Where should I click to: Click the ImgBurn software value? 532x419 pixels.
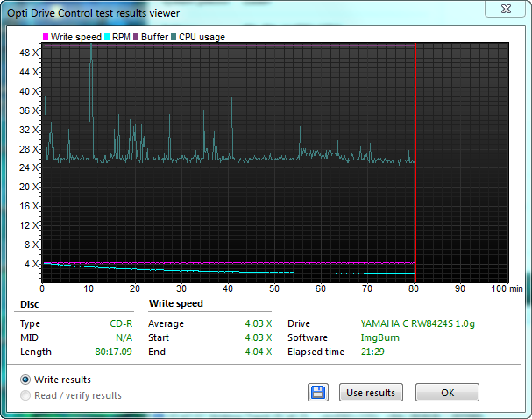point(380,337)
